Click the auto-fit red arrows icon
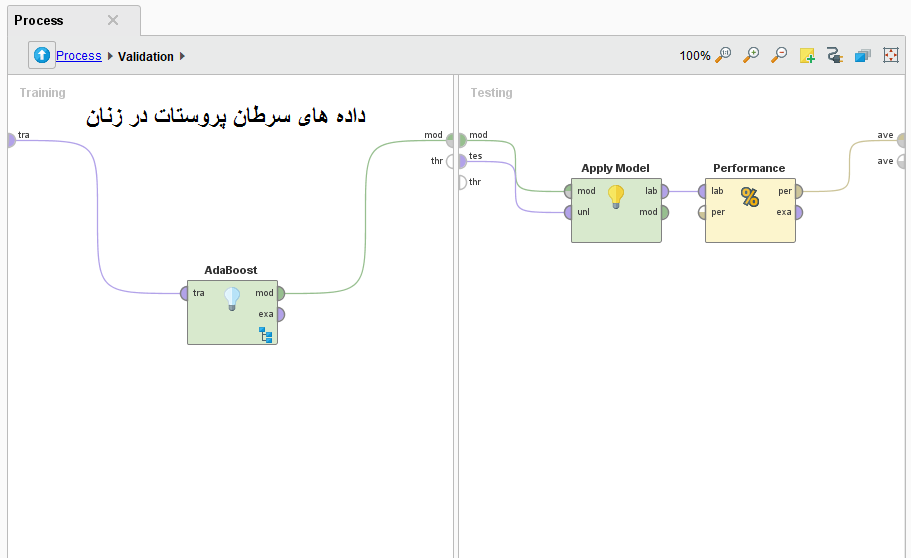 [x=891, y=56]
